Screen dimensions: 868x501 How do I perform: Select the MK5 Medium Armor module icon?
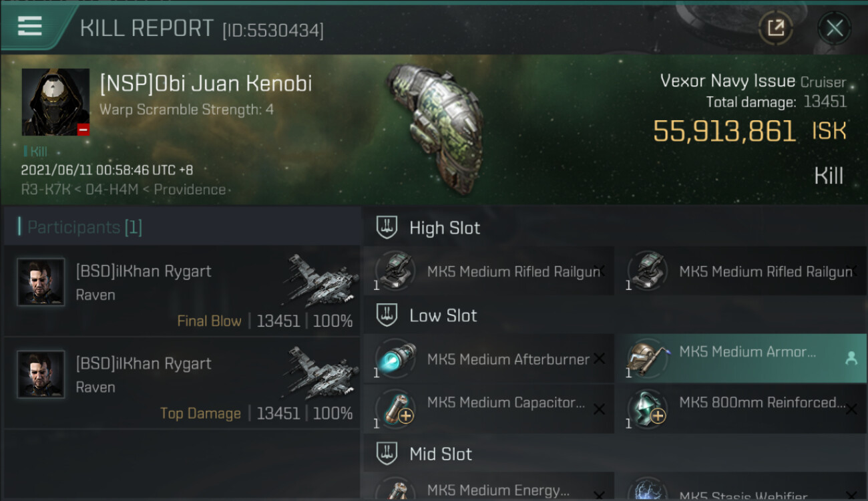pyautogui.click(x=648, y=359)
